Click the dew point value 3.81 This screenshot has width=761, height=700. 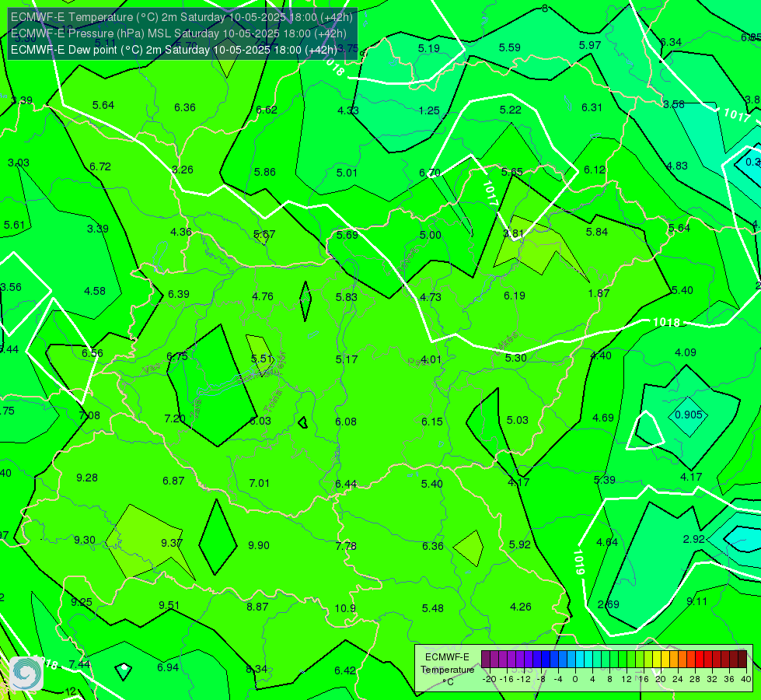[514, 233]
